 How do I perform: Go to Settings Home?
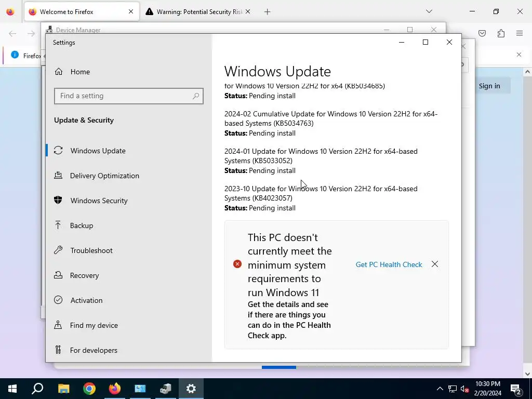pos(72,72)
